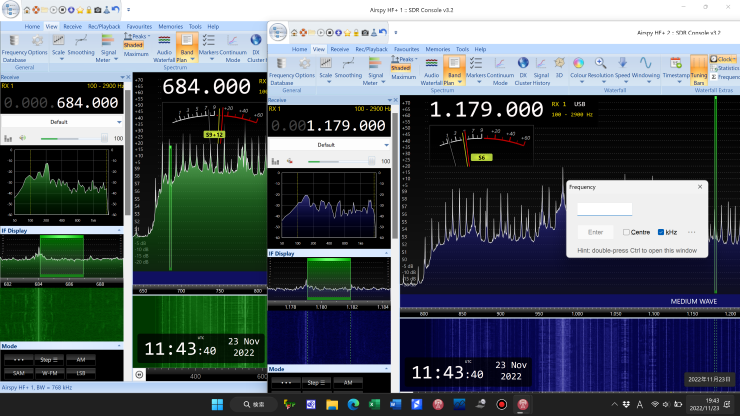Collapse the IF Display panel in HF+ 1 window
The image size is (740, 416).
click(119, 230)
